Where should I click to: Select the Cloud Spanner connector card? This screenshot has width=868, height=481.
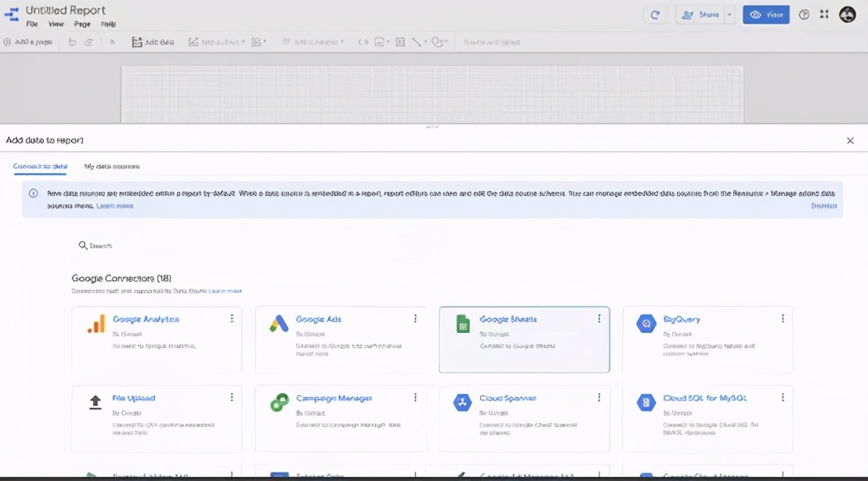tap(524, 419)
